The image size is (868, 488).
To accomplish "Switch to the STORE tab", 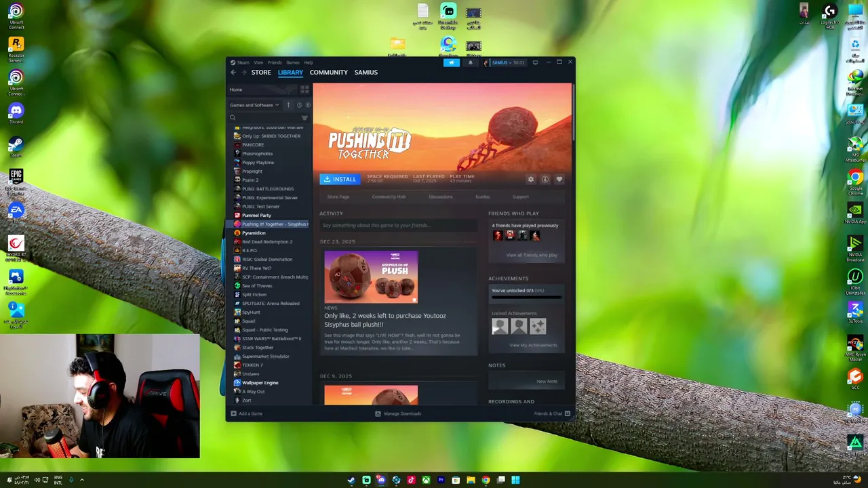I will click(261, 73).
